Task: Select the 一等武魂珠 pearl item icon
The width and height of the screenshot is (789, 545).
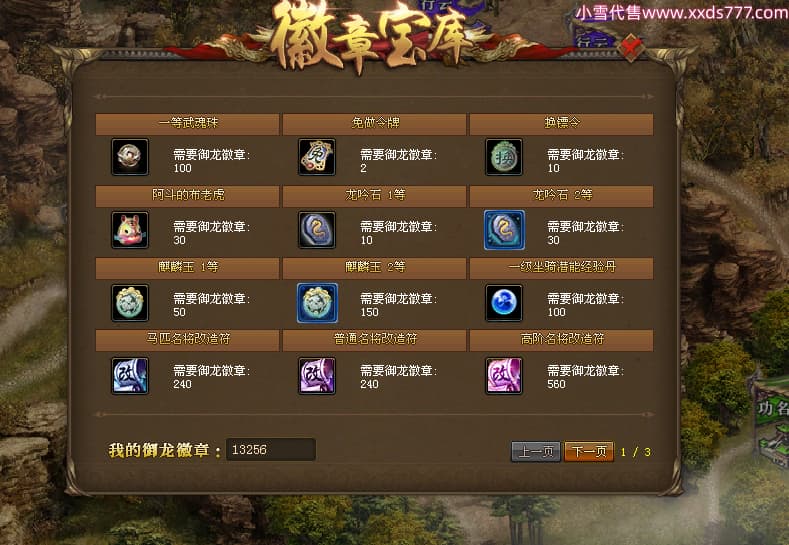Action: [x=130, y=157]
